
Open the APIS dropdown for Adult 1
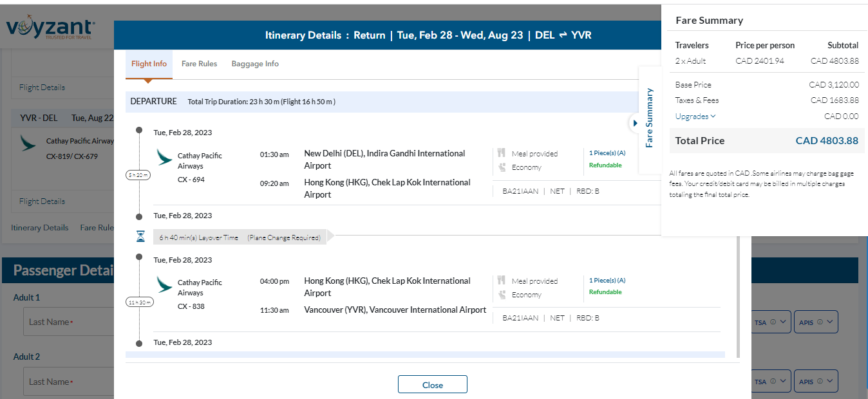815,322
